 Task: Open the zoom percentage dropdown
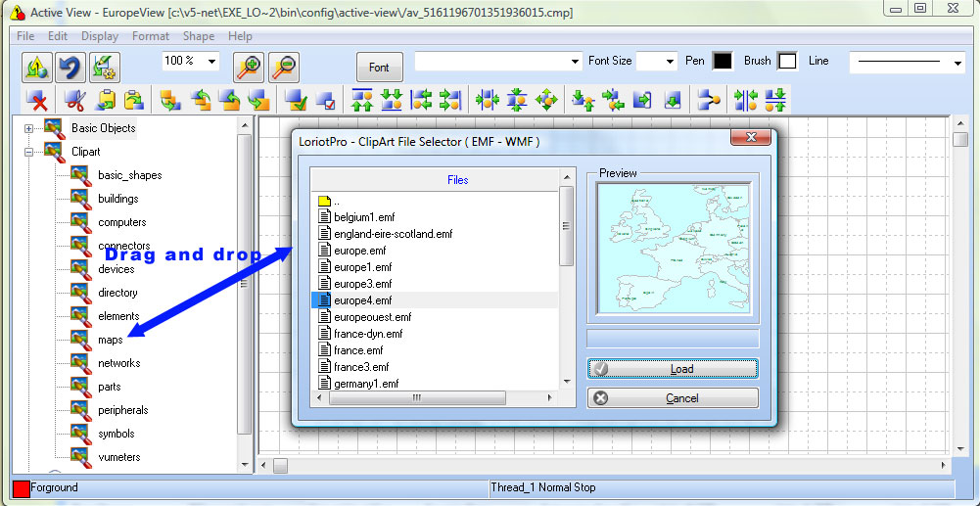[211, 61]
